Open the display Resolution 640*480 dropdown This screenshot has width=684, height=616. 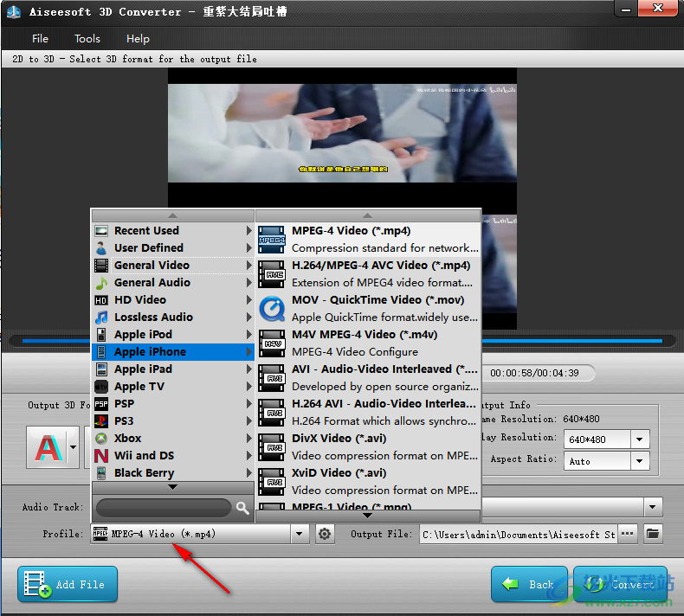pyautogui.click(x=640, y=440)
